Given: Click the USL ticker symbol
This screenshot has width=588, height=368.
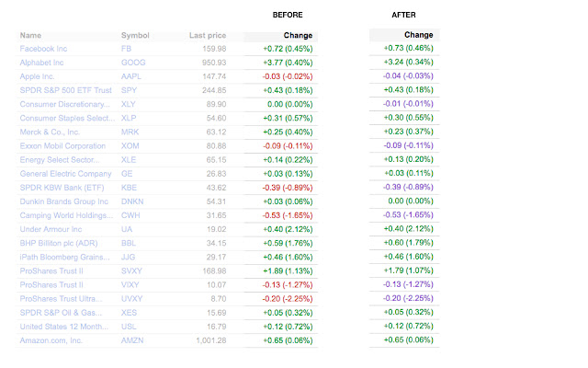Looking at the screenshot, I should click(x=129, y=327).
